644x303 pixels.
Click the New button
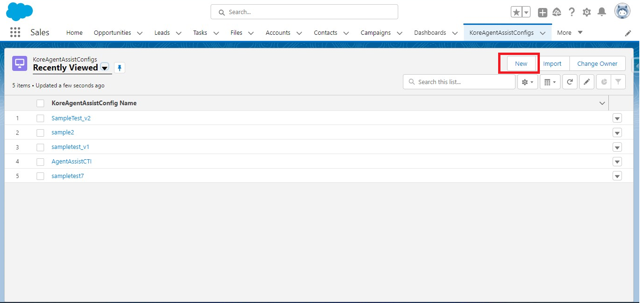[521, 64]
